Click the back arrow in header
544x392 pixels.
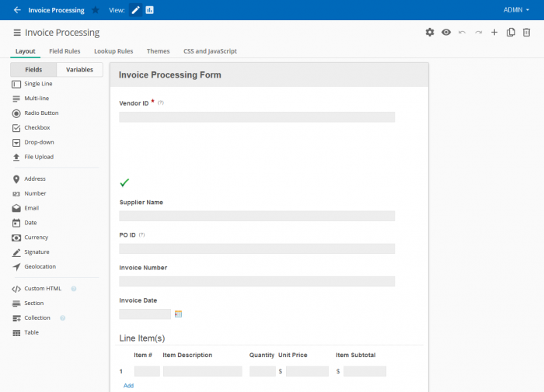17,10
